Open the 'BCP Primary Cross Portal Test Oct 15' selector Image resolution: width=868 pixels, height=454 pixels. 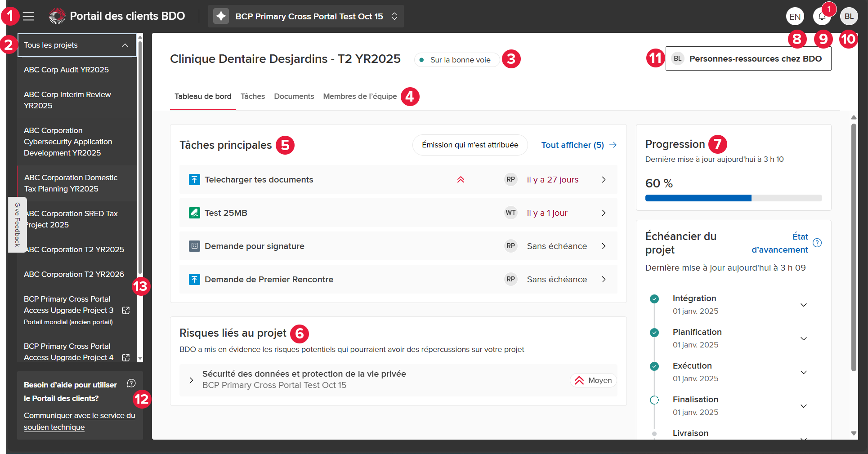coord(306,16)
